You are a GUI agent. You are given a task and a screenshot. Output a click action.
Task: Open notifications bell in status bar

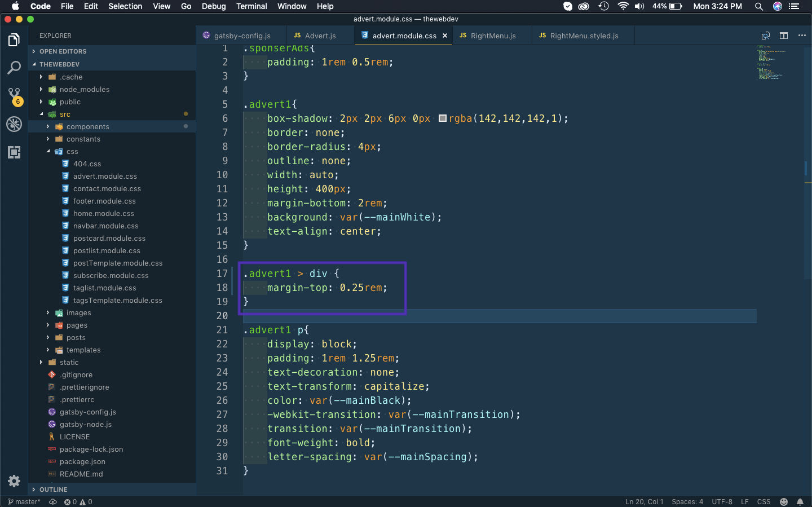click(800, 501)
